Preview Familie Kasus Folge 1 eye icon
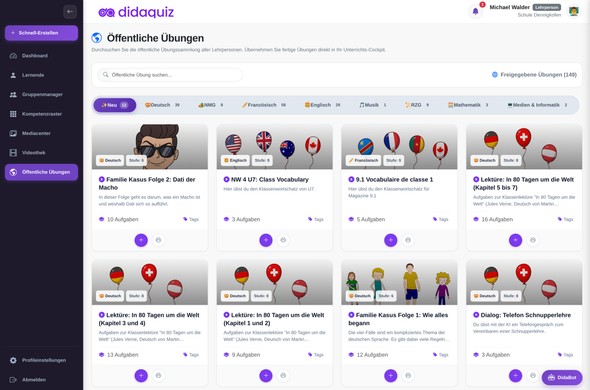The height and width of the screenshot is (390, 590). tap(408, 375)
